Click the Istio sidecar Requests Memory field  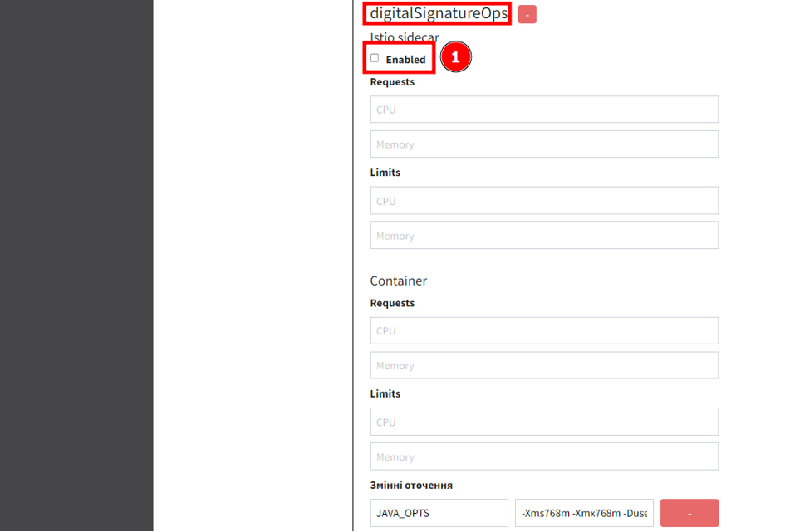[544, 144]
